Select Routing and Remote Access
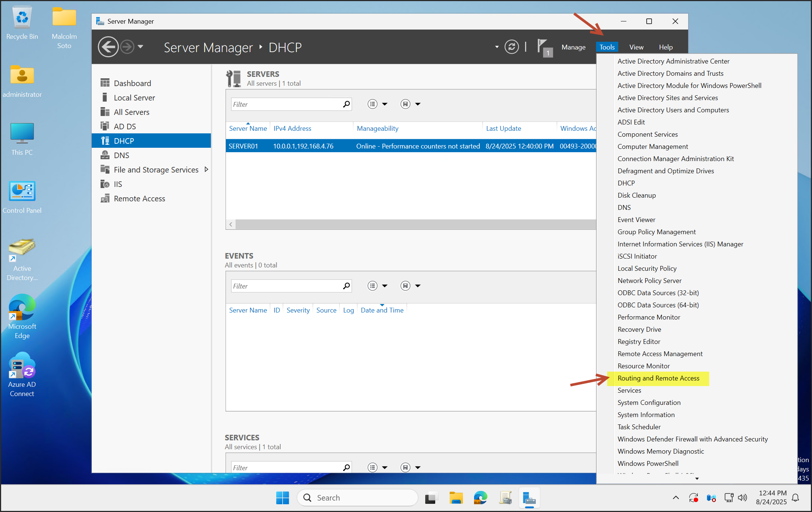The image size is (812, 512). pos(658,378)
